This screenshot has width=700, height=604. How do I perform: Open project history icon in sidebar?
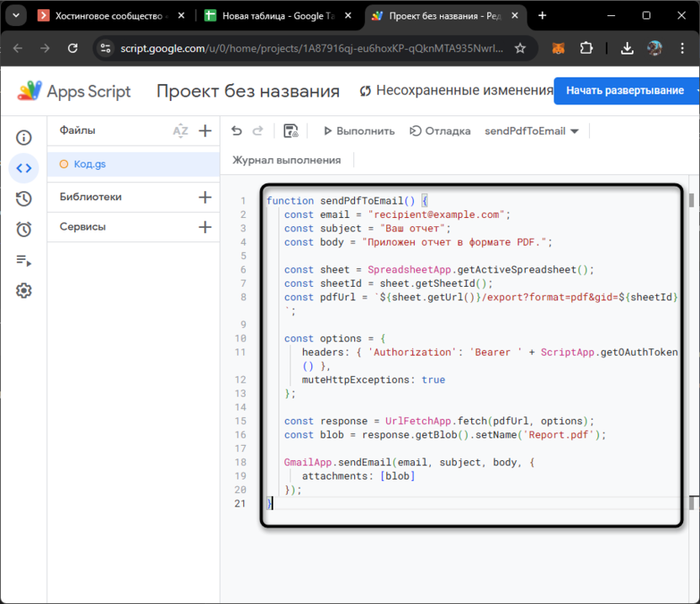[24, 199]
